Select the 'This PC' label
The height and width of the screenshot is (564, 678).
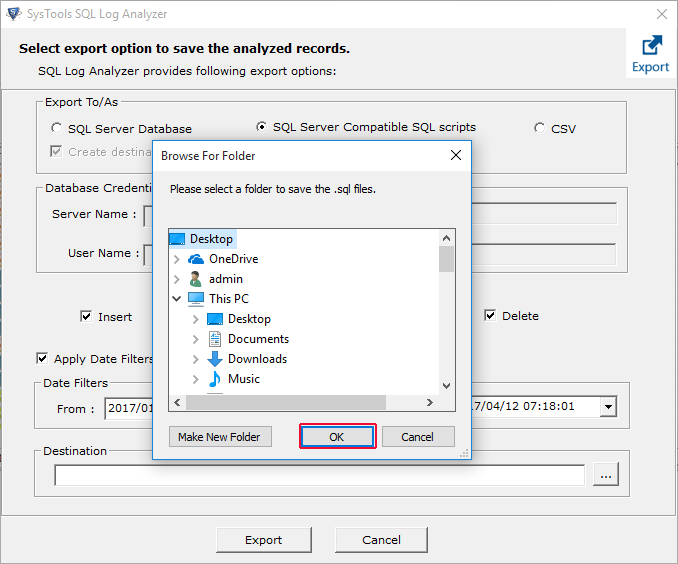point(229,299)
